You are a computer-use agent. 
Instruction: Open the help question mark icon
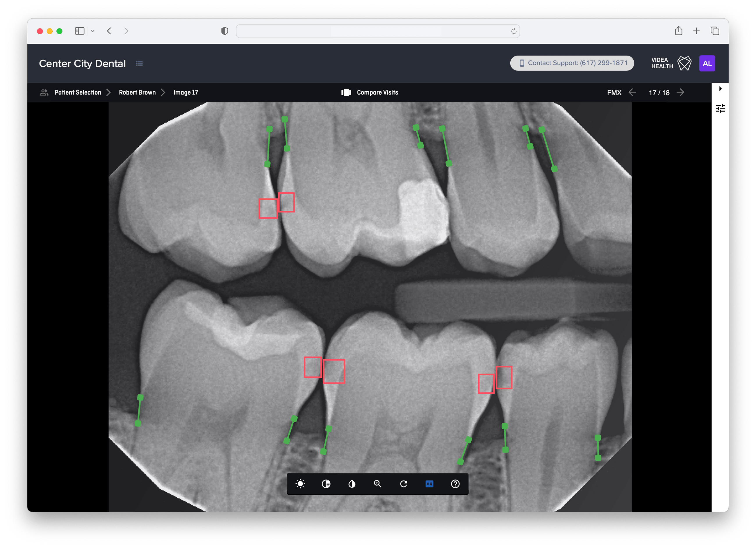tap(455, 484)
